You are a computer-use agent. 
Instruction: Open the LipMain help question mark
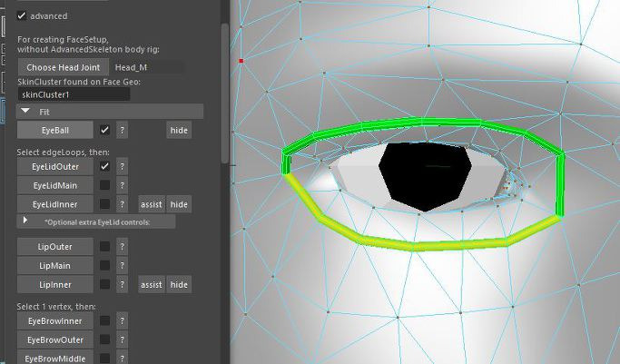click(x=123, y=266)
